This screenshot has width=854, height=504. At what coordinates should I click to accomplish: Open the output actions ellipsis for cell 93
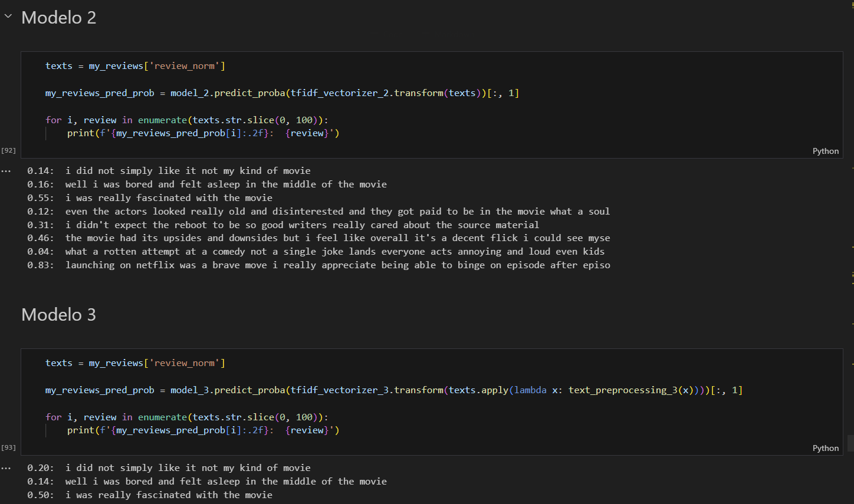6,468
